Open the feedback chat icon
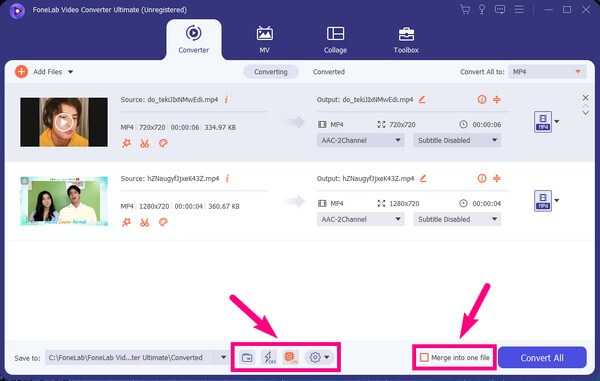Screen dimensions: 600x381 [500, 9]
